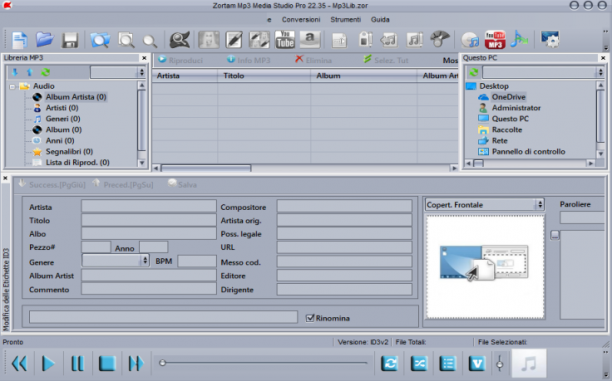This screenshot has height=381, width=612.
Task: Toggle shuffle mode button
Action: [x=419, y=363]
